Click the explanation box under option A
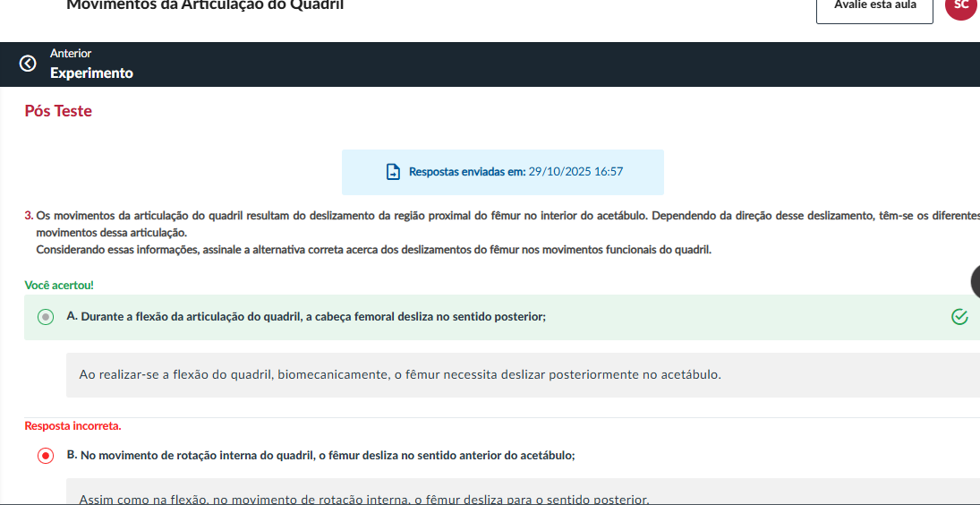Viewport: 980px width, 505px height. pyautogui.click(x=399, y=374)
